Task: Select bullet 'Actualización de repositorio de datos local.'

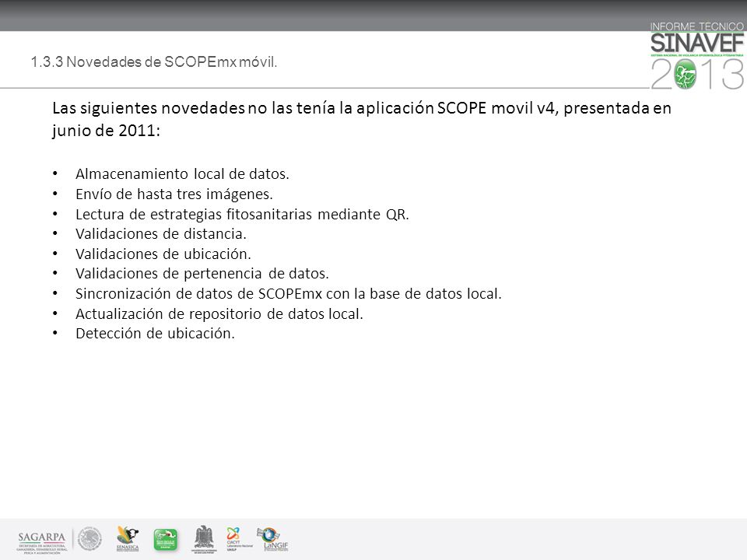Action: [x=219, y=313]
